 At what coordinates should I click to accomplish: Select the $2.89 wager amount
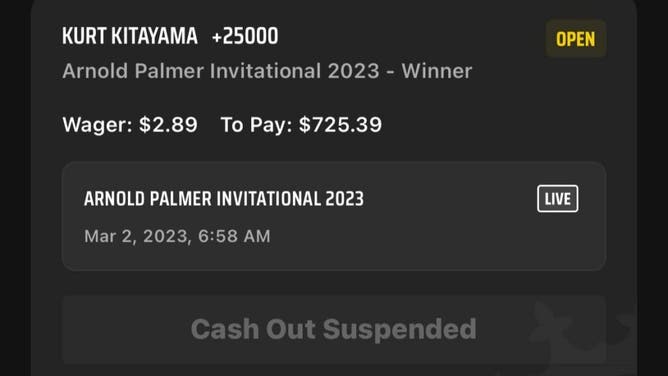point(168,125)
